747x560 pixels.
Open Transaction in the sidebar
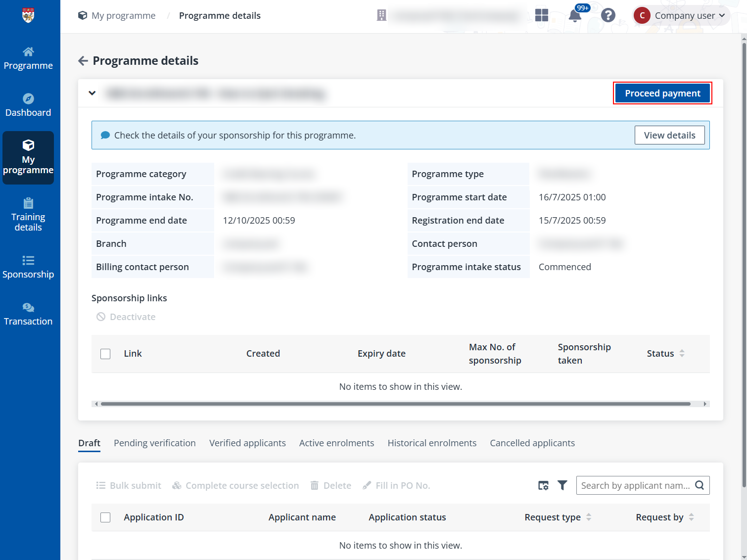click(28, 314)
